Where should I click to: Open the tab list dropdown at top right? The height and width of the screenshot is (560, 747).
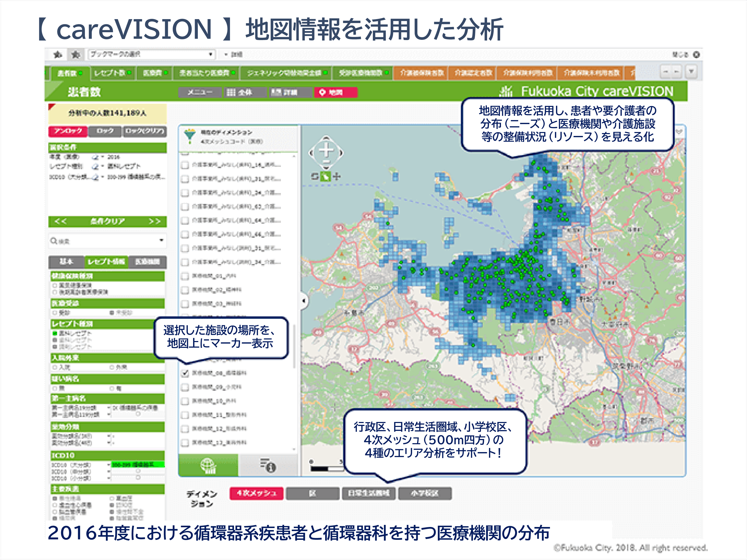point(691,72)
